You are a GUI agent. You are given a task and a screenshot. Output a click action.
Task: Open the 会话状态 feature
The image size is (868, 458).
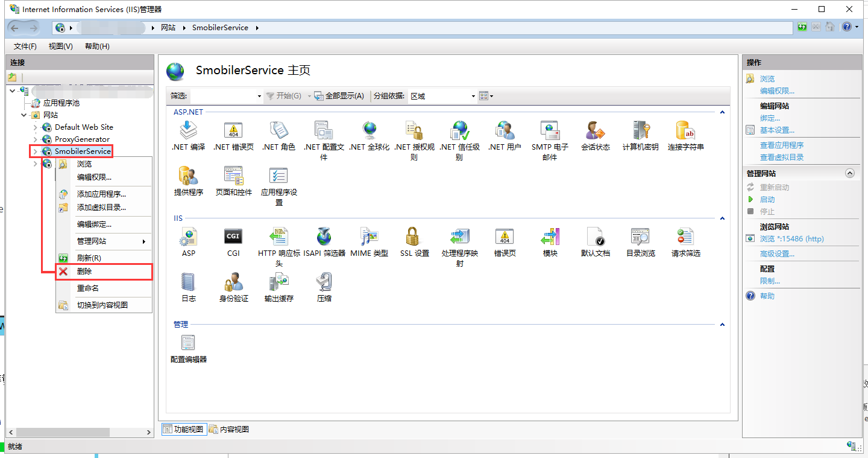[595, 136]
